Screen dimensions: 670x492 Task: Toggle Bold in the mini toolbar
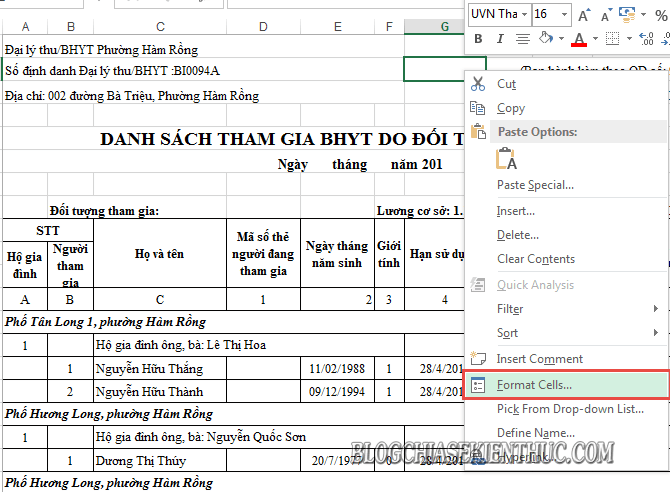click(478, 39)
